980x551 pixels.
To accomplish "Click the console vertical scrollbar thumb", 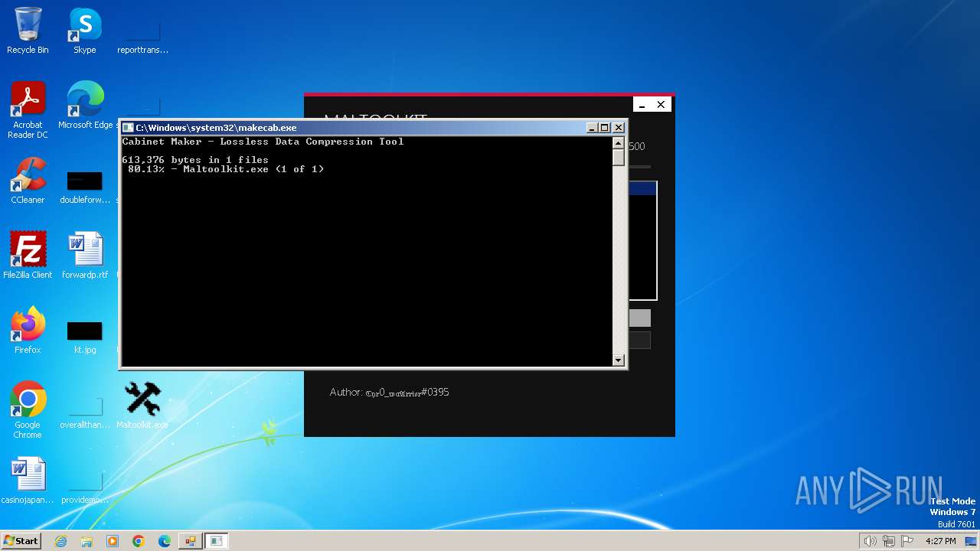I will tap(619, 158).
